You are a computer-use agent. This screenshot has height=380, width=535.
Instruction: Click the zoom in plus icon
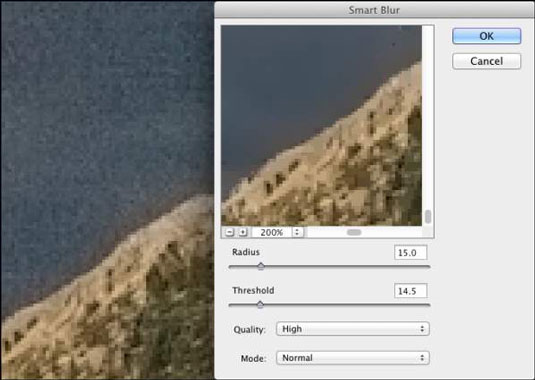(243, 232)
